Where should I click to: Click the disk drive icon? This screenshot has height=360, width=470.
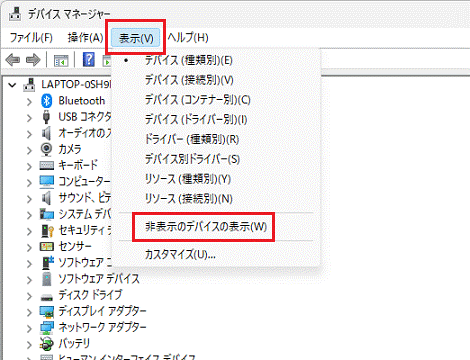47,297
